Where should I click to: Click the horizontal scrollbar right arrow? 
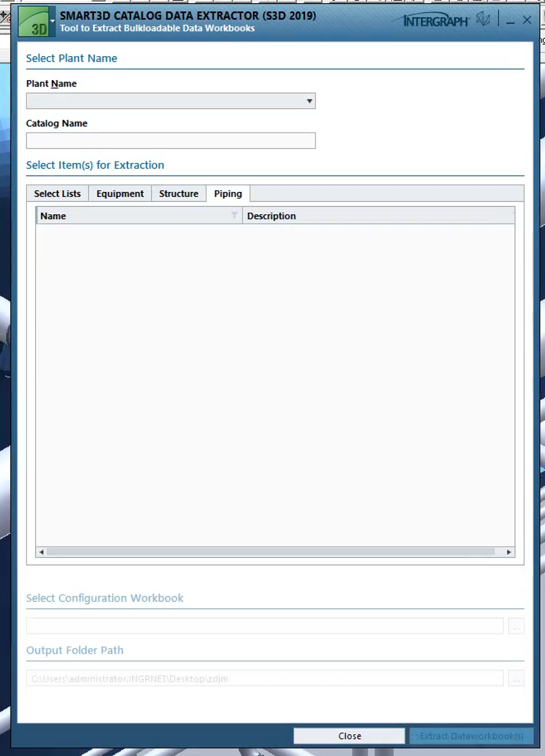click(x=509, y=552)
